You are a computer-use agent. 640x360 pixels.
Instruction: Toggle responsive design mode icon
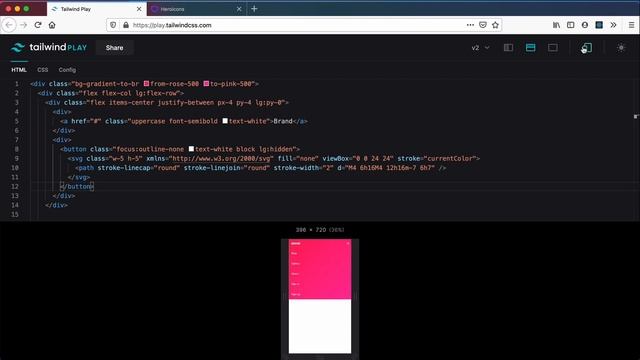click(x=587, y=48)
